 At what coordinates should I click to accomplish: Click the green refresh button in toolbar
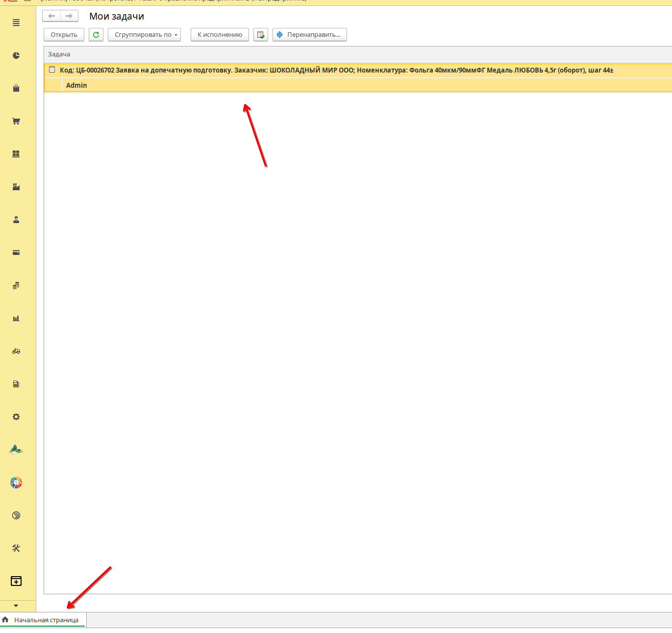[x=96, y=35]
